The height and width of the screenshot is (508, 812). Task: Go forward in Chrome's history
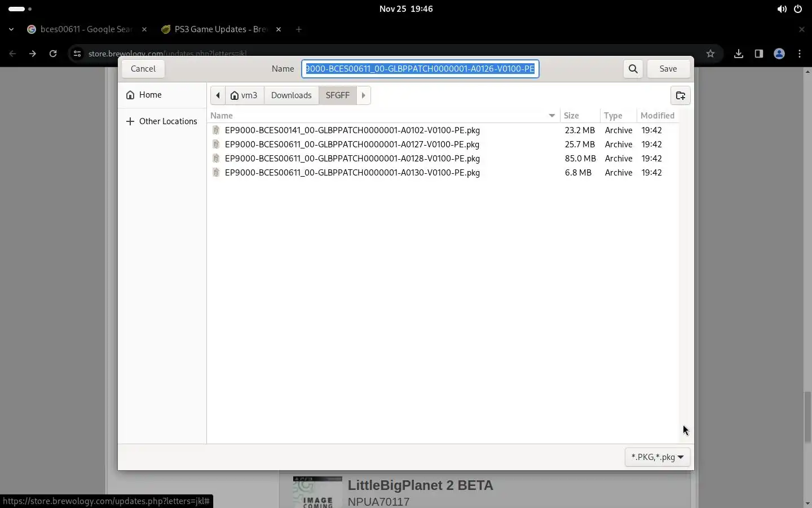tap(33, 54)
